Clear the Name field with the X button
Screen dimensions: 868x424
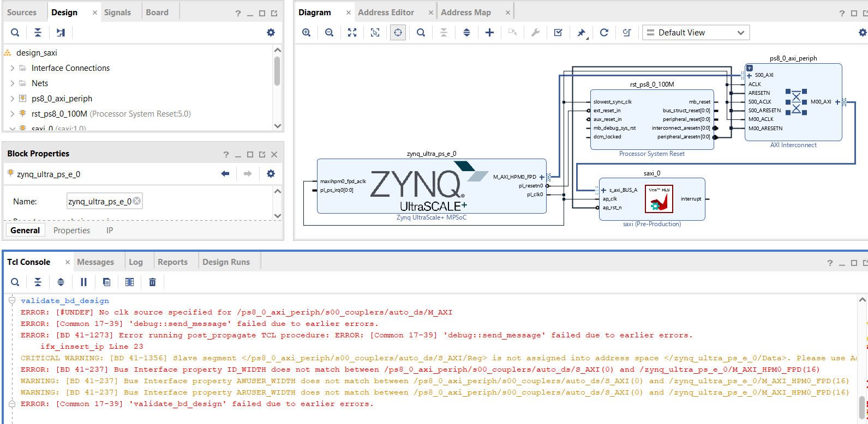tap(137, 201)
